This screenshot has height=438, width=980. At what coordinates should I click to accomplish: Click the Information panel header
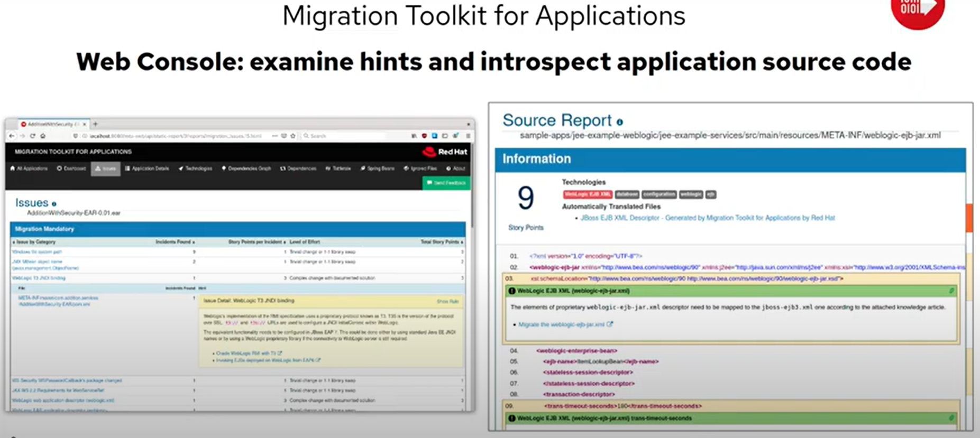pyautogui.click(x=730, y=159)
